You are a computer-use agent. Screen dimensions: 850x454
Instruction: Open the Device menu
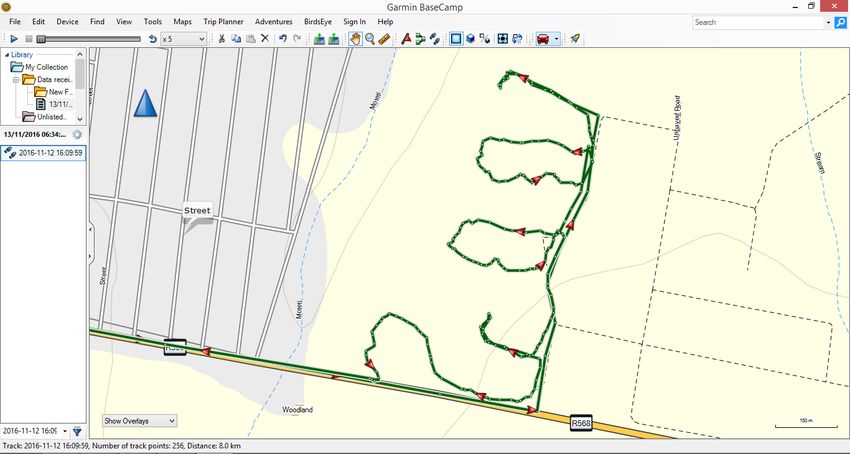click(67, 22)
